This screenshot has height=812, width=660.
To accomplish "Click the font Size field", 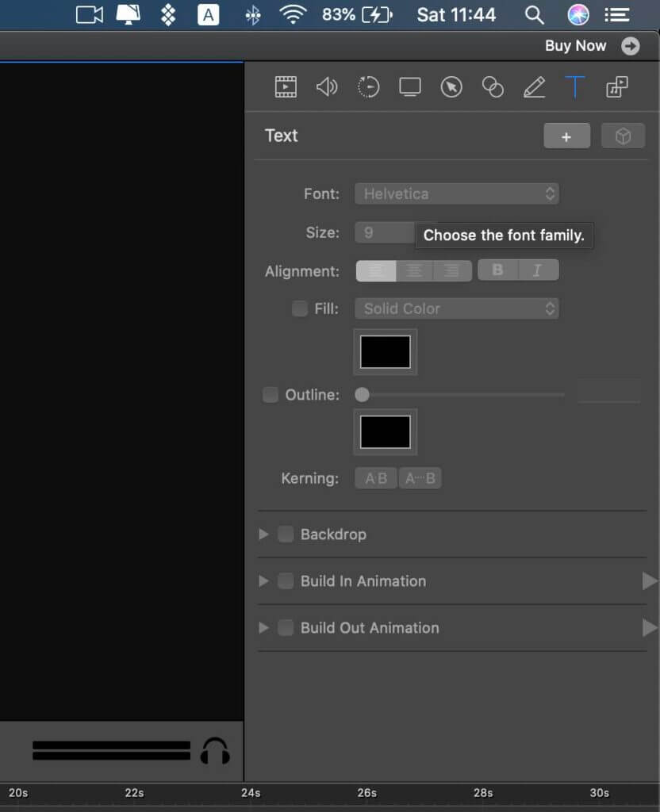I will tap(385, 232).
